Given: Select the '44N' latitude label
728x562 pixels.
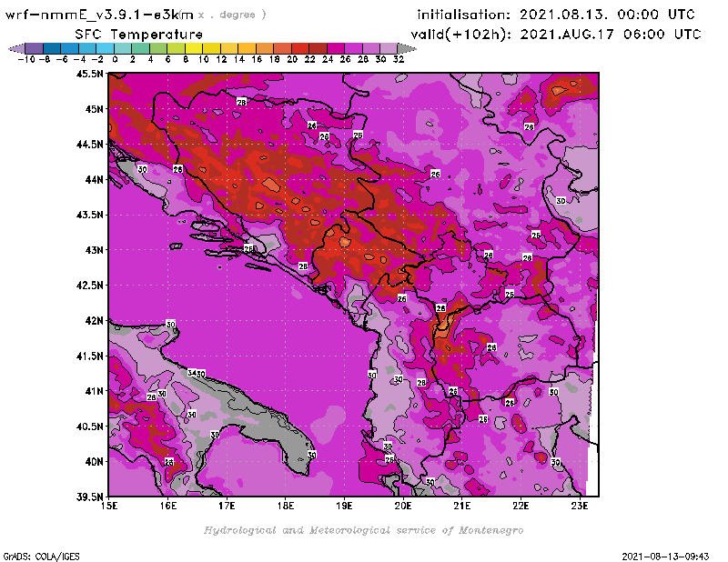Looking at the screenshot, I should point(94,179).
